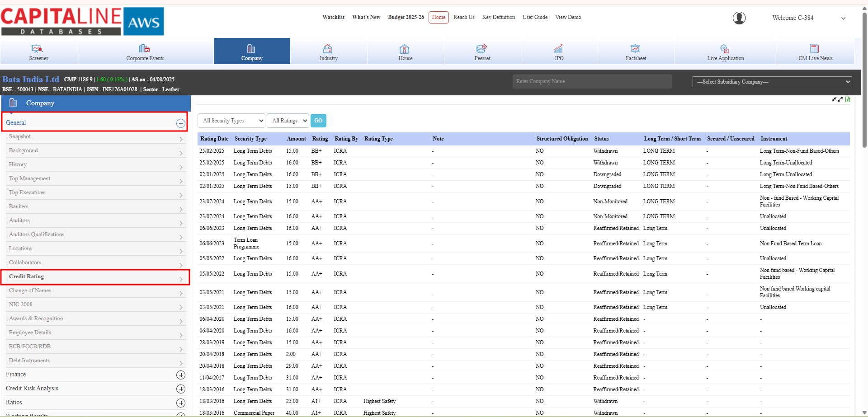Click the IPO chart icon
868x417 pixels.
click(559, 49)
